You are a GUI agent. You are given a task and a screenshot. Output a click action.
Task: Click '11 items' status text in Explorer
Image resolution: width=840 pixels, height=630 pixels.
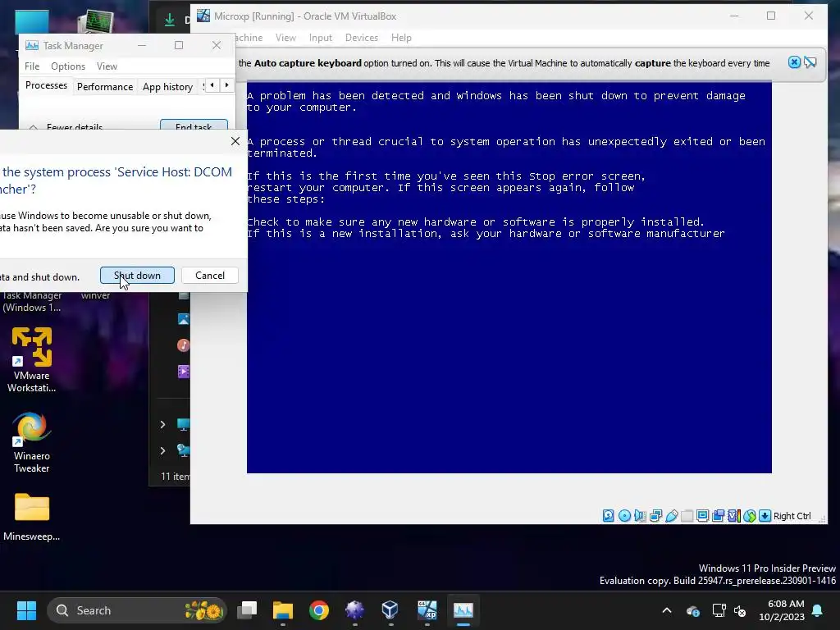[x=176, y=477]
